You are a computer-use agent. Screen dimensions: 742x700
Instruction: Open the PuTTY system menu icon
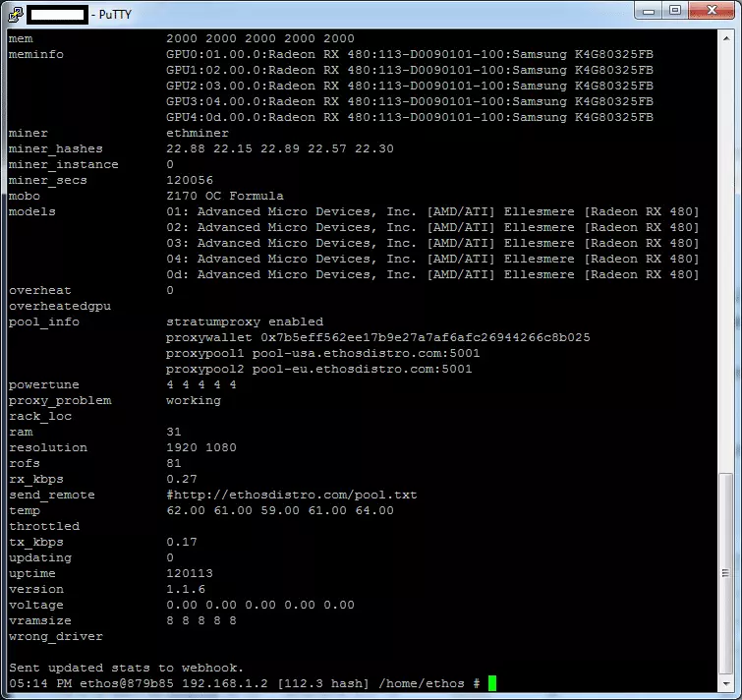16,14
